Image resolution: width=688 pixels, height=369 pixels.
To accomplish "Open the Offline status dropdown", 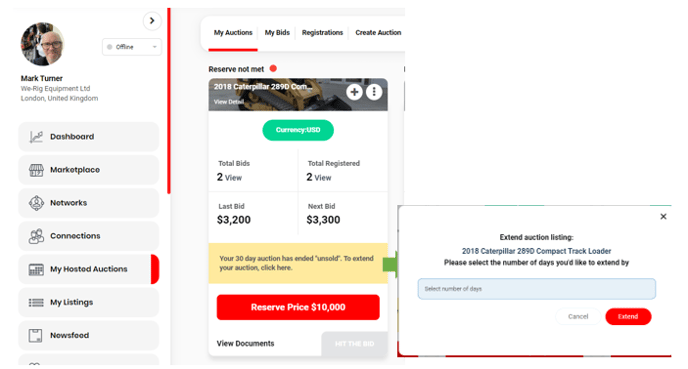I will tap(132, 47).
